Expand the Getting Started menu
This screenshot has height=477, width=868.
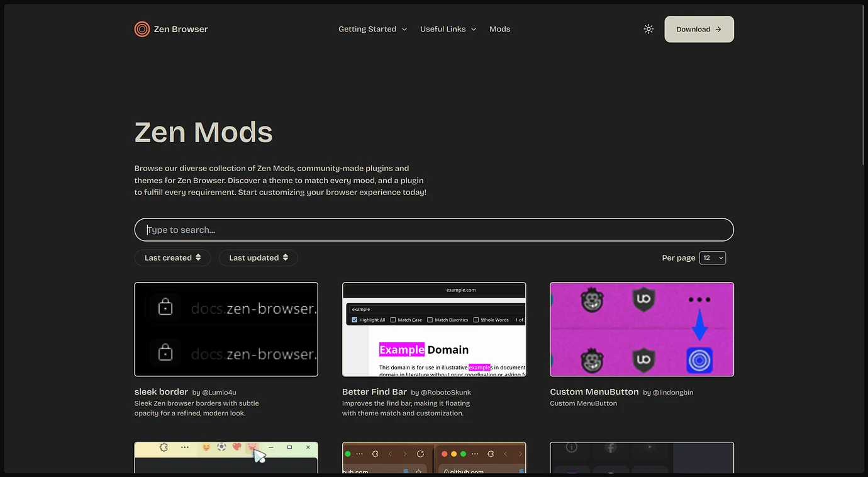tap(372, 29)
